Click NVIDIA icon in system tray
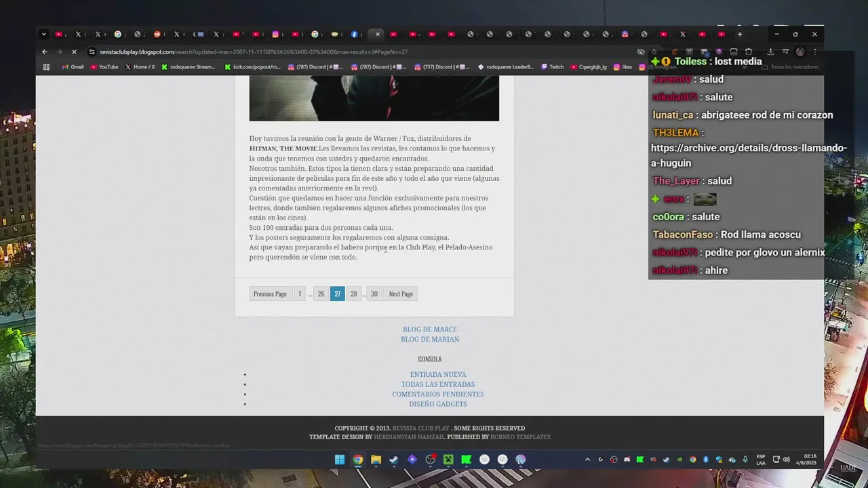This screenshot has height=488, width=868. pyautogui.click(x=679, y=460)
